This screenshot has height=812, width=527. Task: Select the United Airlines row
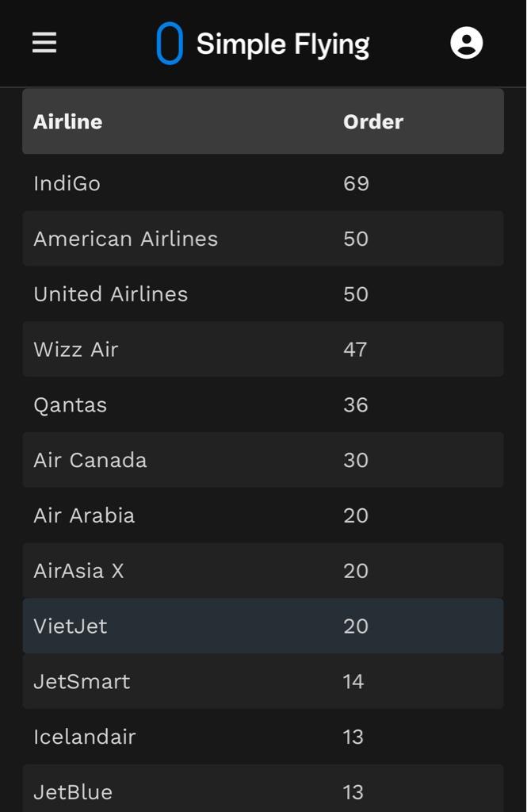pyautogui.click(x=263, y=294)
